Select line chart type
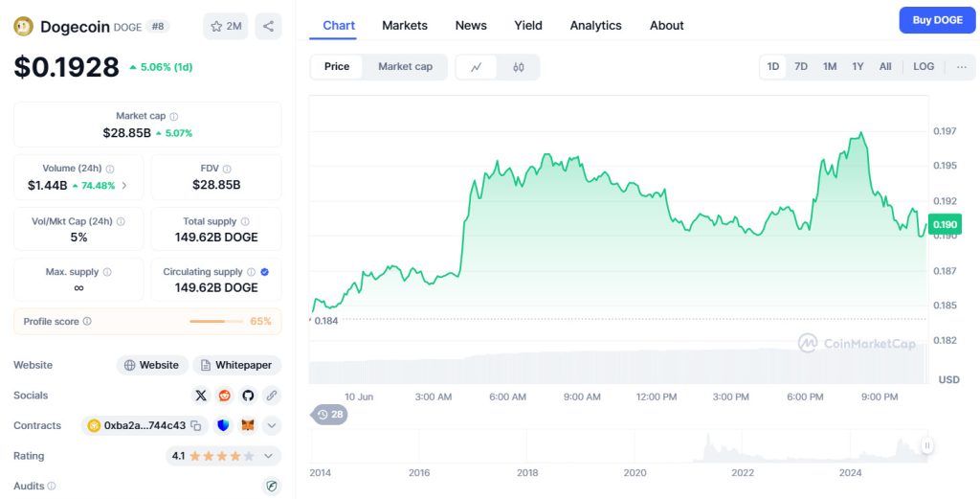980x499 pixels. click(477, 67)
